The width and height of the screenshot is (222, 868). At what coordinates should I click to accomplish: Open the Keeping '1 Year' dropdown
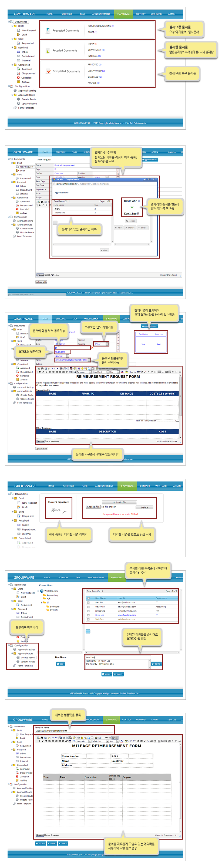pyautogui.click(x=107, y=344)
